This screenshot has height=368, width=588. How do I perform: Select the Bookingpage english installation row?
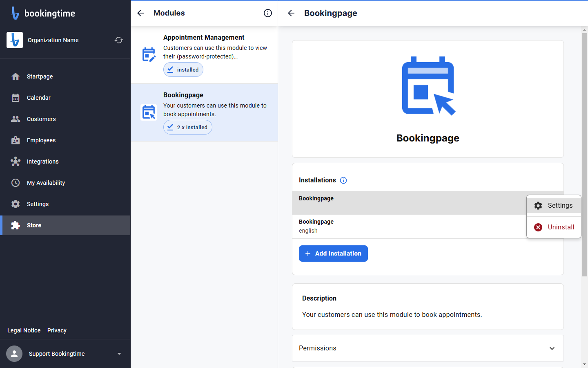409,227
